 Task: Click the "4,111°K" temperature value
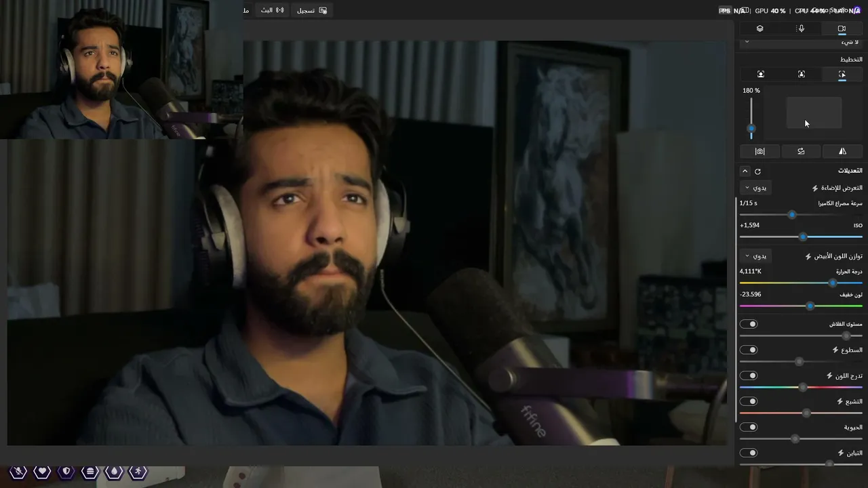751,272
